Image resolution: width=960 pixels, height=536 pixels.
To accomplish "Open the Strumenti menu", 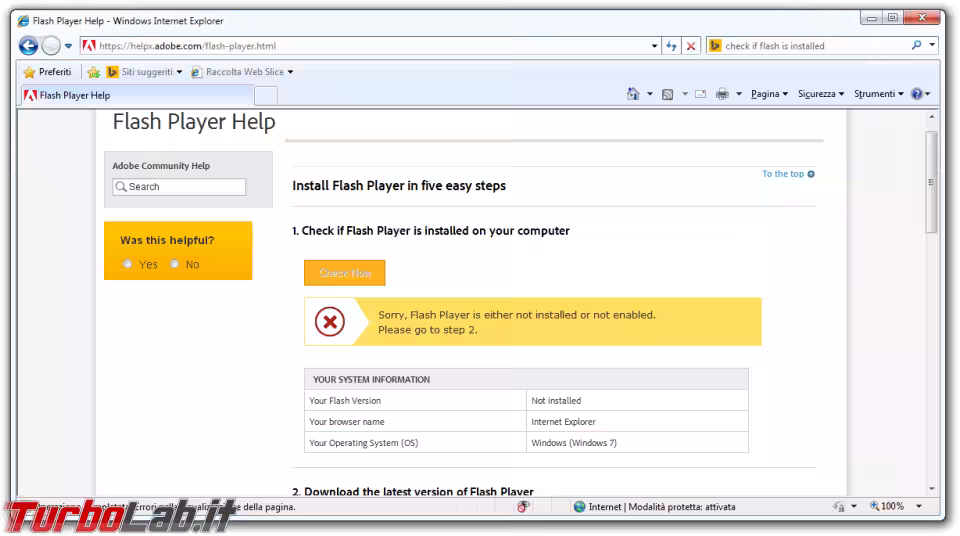I will coord(878,94).
